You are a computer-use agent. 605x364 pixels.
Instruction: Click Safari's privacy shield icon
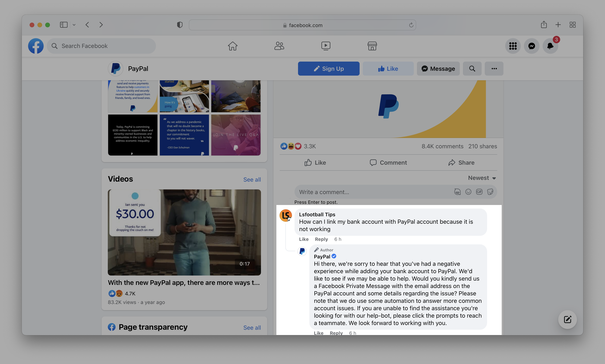pos(180,25)
